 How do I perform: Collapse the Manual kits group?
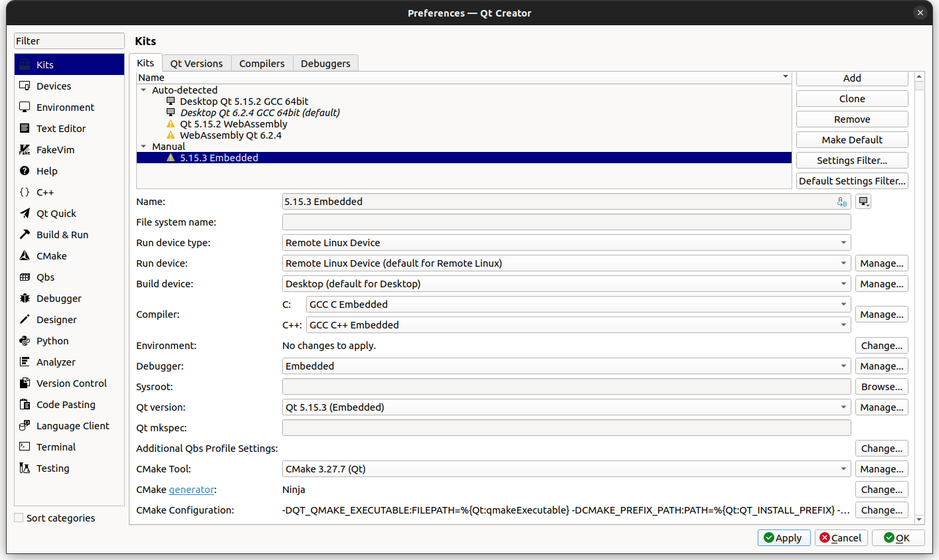coord(143,147)
